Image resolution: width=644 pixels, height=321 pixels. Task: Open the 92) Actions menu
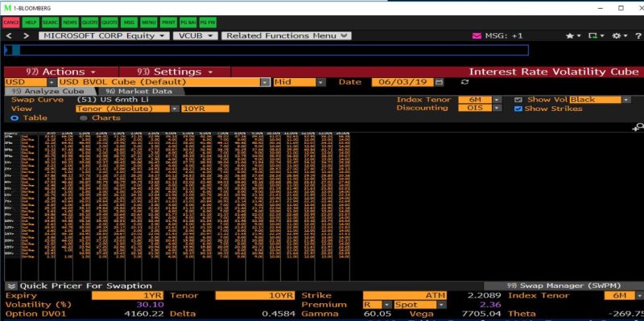(61, 72)
